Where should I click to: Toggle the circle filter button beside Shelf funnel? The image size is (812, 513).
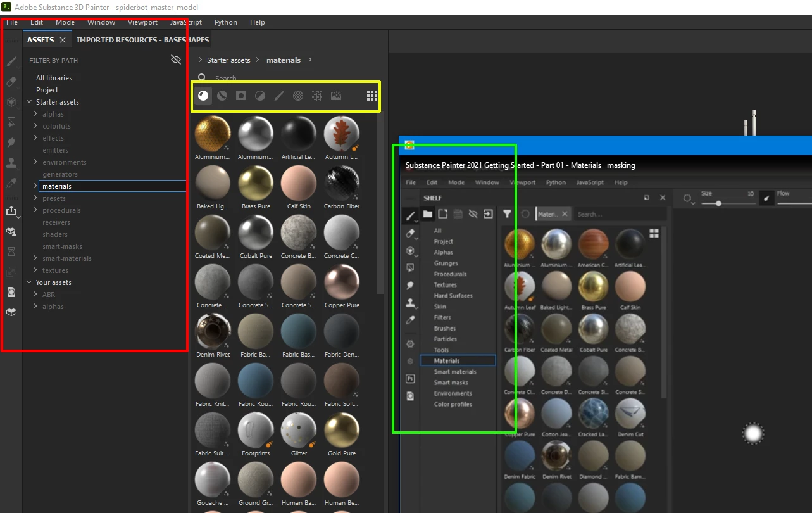tap(525, 214)
